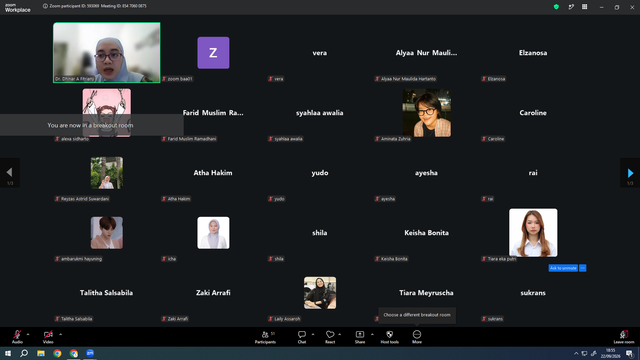
Task: Open Windows taskbar search
Action: tap(24, 353)
